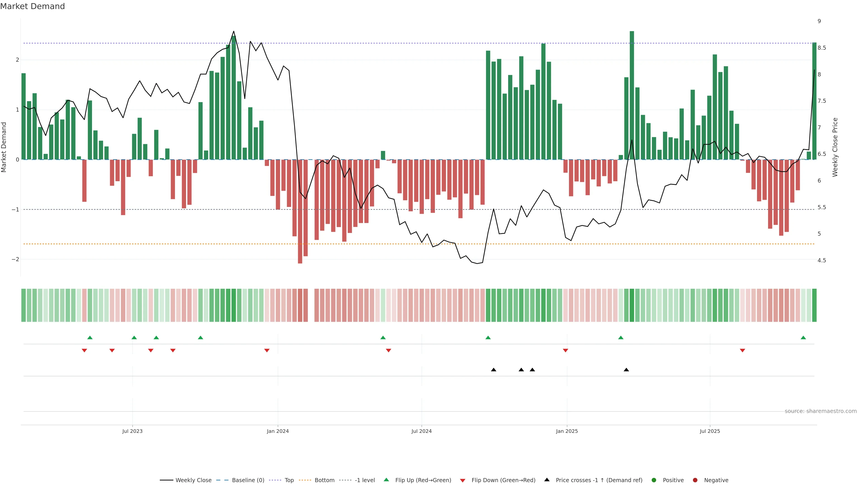868x488 pixels.
Task: Click the Positive green circle legend icon
Action: [x=654, y=480]
